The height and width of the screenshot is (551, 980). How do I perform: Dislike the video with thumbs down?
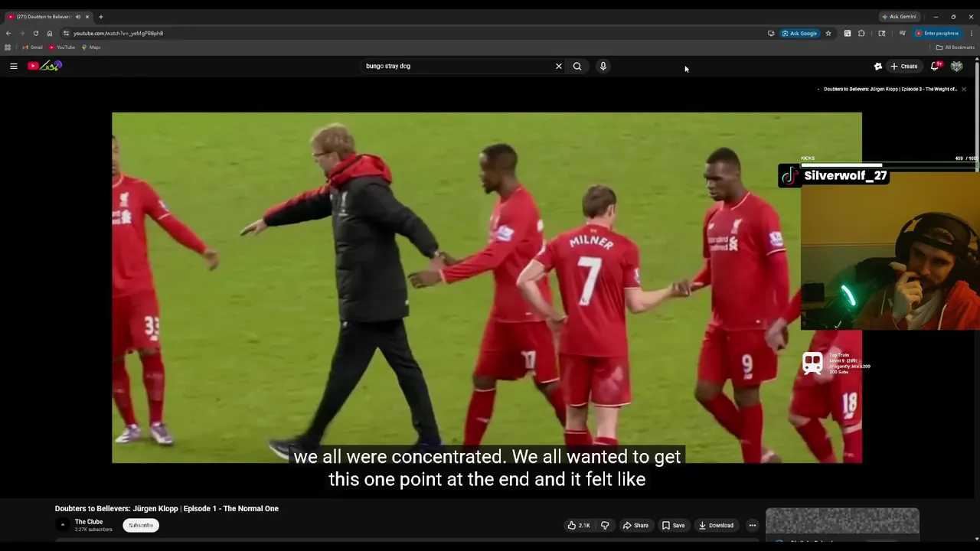coord(605,525)
